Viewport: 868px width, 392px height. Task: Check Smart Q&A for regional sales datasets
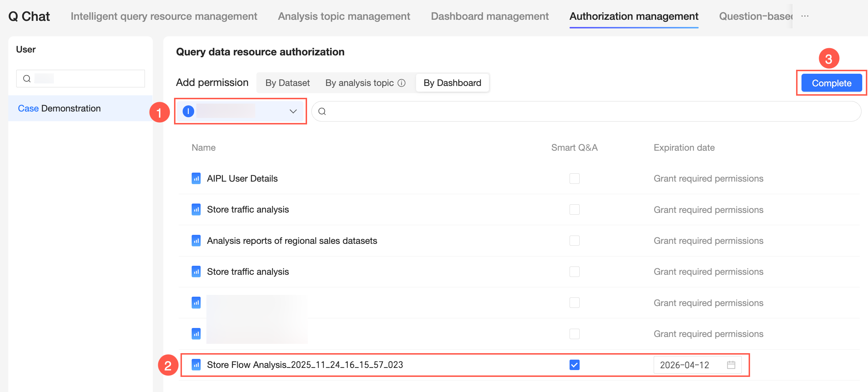[x=574, y=241]
